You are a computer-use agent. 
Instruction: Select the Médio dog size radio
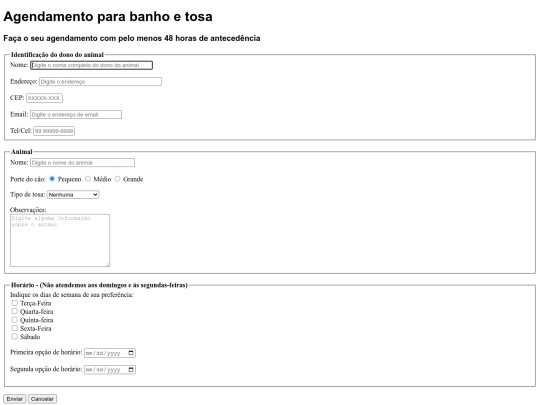pyautogui.click(x=88, y=179)
